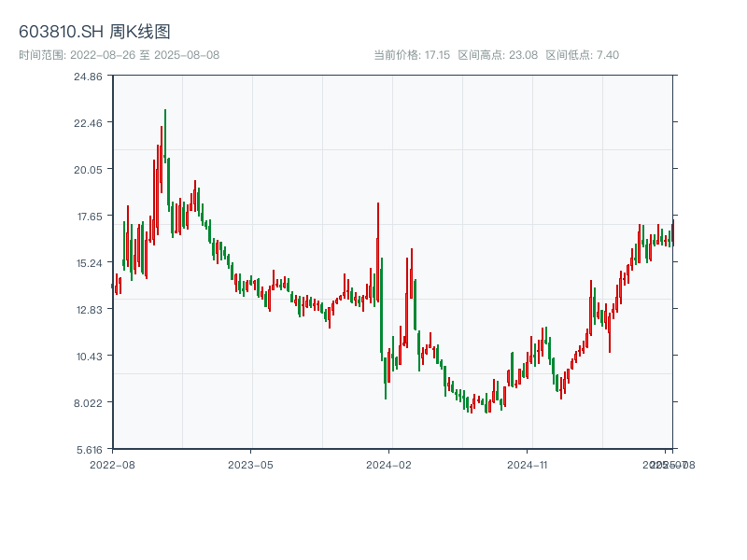Screen dimensions: 747x560
Task: Click the 24.86 y-axis label
Action: pyautogui.click(x=88, y=77)
